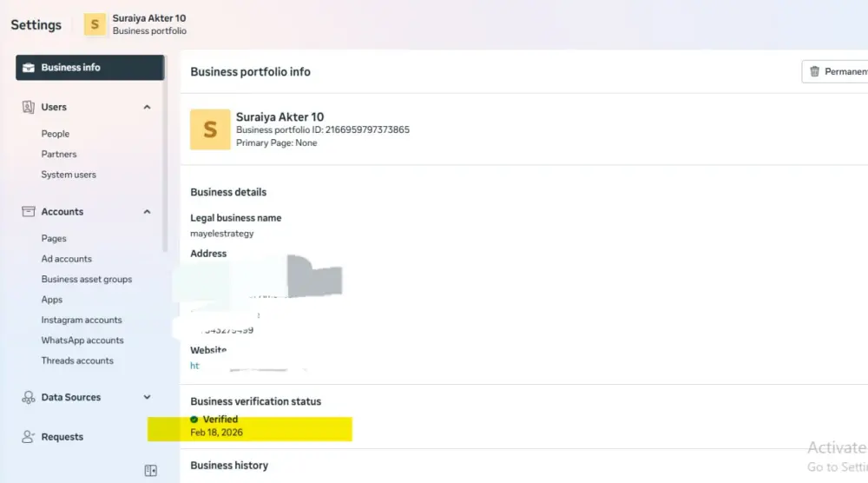This screenshot has width=868, height=483.
Task: Expand the Data Sources chevron
Action: click(147, 397)
